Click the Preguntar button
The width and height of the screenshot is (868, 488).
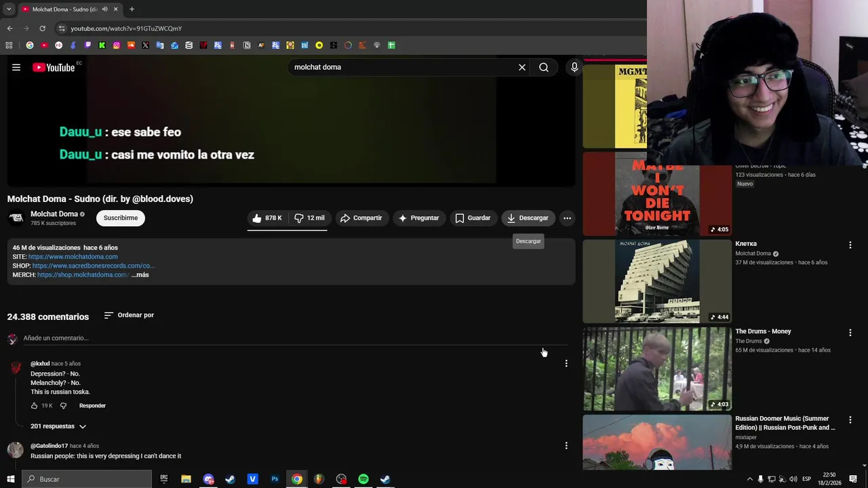click(x=418, y=218)
